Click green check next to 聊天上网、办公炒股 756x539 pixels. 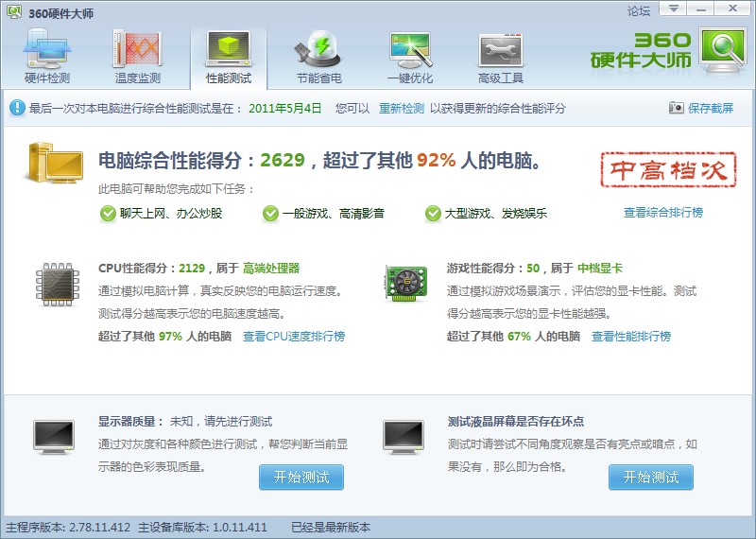tap(108, 214)
